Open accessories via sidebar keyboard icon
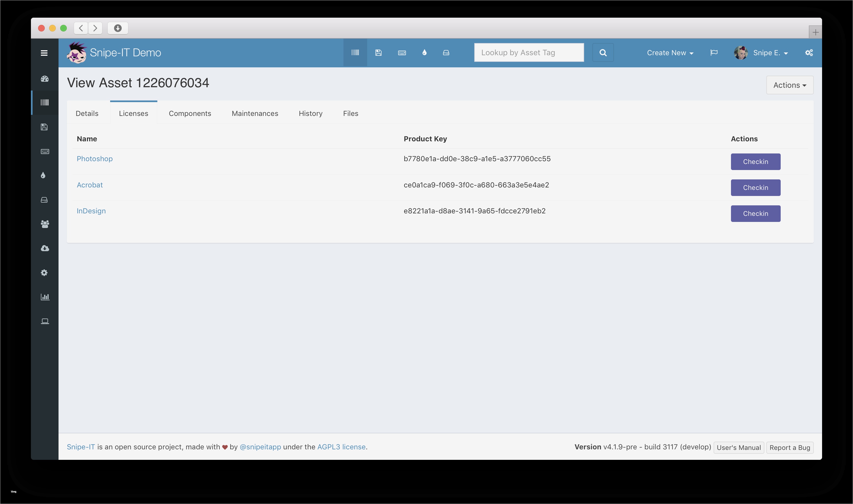The height and width of the screenshot is (504, 853). pos(44,152)
